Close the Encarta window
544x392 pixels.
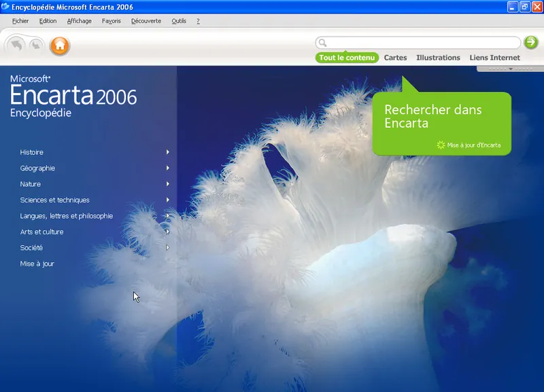[537, 7]
